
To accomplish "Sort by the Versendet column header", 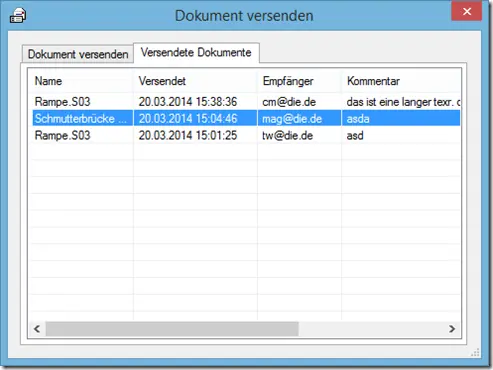I will coord(195,81).
